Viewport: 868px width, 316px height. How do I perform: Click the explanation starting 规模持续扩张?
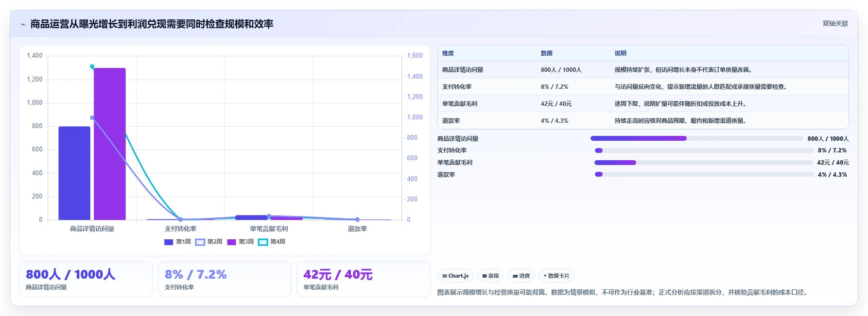coord(684,70)
